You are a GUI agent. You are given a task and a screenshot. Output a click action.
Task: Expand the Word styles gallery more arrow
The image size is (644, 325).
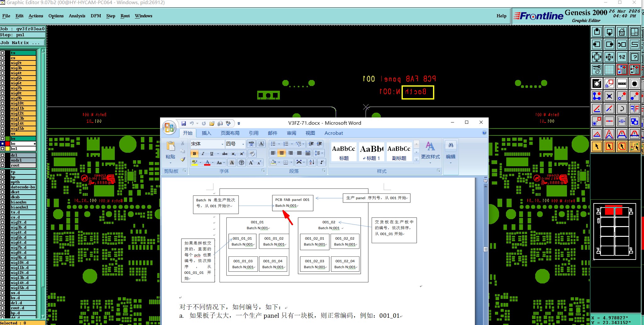point(416,160)
